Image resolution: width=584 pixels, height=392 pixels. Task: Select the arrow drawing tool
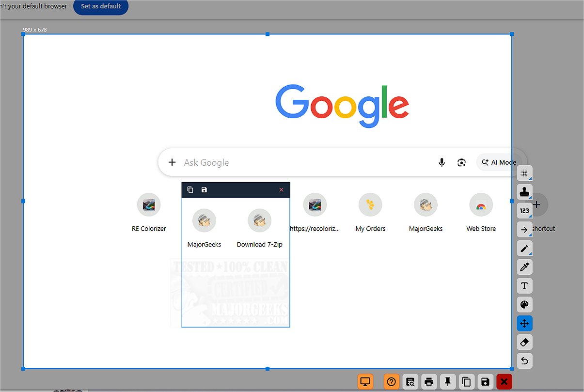[524, 230]
